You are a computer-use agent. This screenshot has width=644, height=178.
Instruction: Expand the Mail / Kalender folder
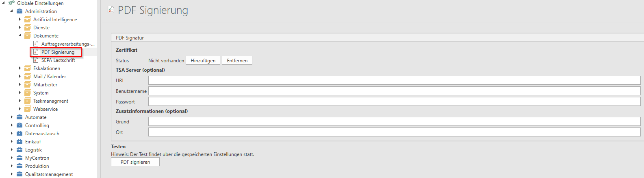[20, 77]
